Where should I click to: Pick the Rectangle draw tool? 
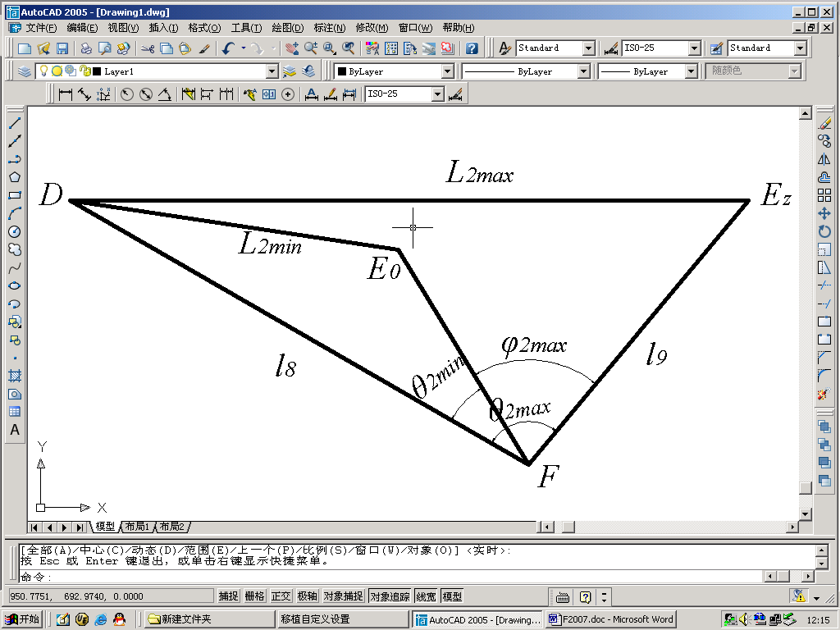(15, 195)
